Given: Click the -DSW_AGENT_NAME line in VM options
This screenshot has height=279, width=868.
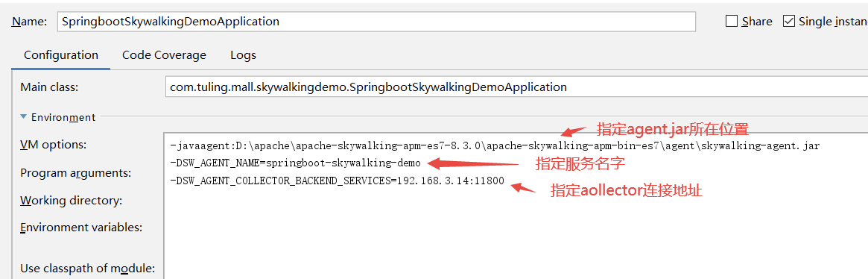Looking at the screenshot, I should coord(295,163).
